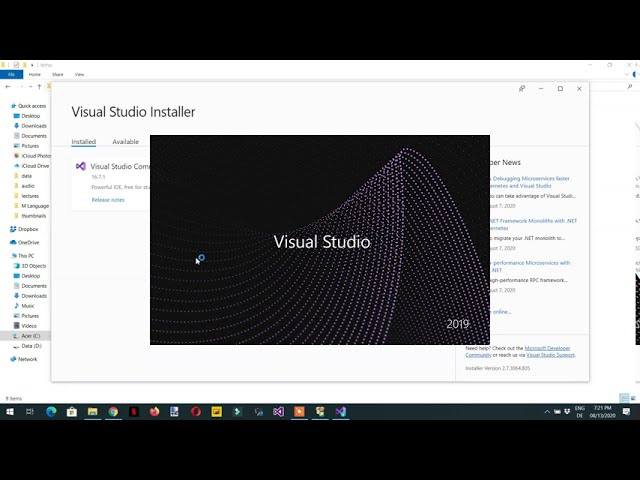This screenshot has width=640, height=480.
Task: Open the Debugging Microservices faster news link
Action: coord(529,182)
